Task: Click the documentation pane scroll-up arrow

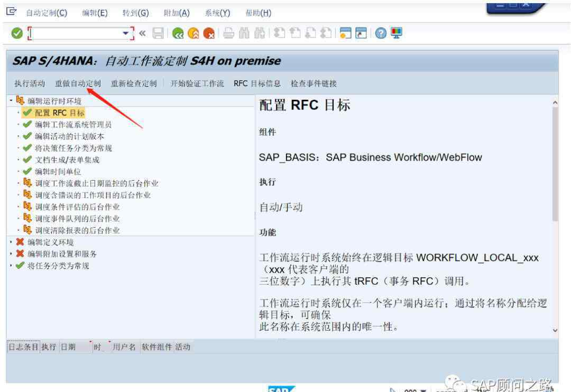Action: tap(555, 102)
